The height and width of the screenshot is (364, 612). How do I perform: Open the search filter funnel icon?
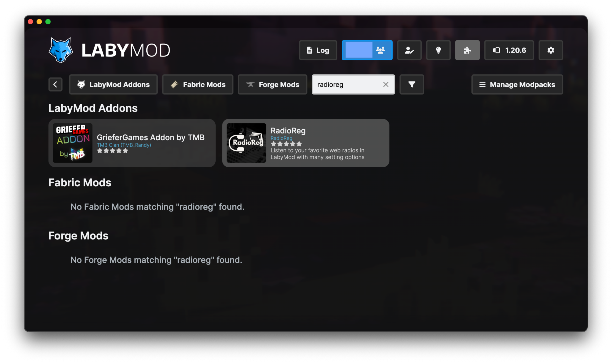411,84
